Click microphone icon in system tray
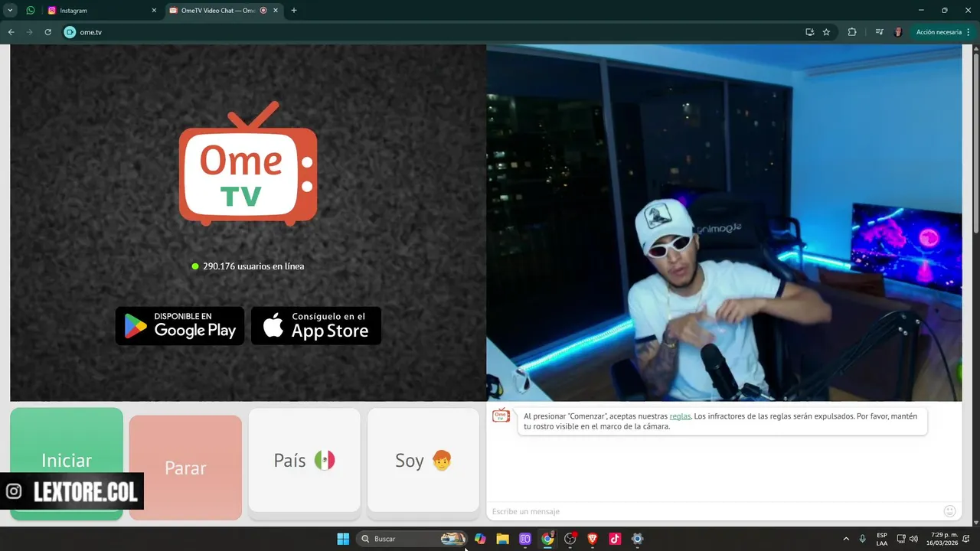The height and width of the screenshot is (551, 980). tap(863, 539)
